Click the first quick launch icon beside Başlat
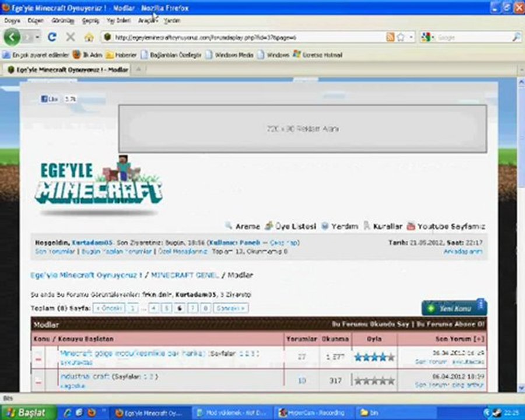 point(67,412)
